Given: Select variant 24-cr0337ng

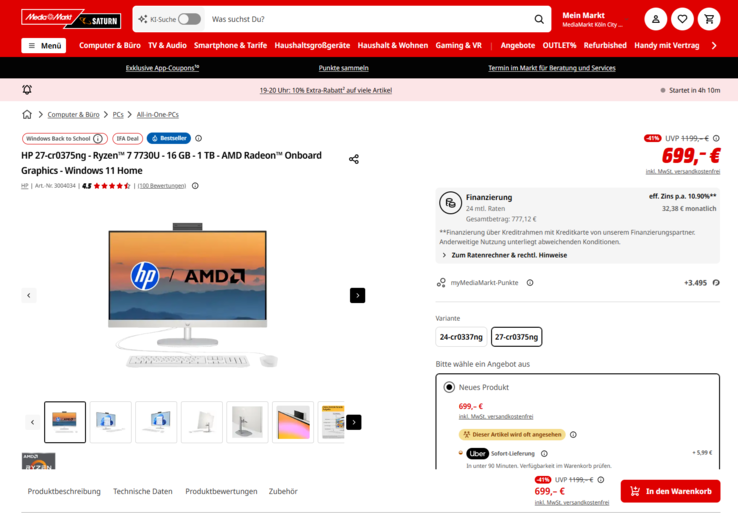Looking at the screenshot, I should click(461, 337).
